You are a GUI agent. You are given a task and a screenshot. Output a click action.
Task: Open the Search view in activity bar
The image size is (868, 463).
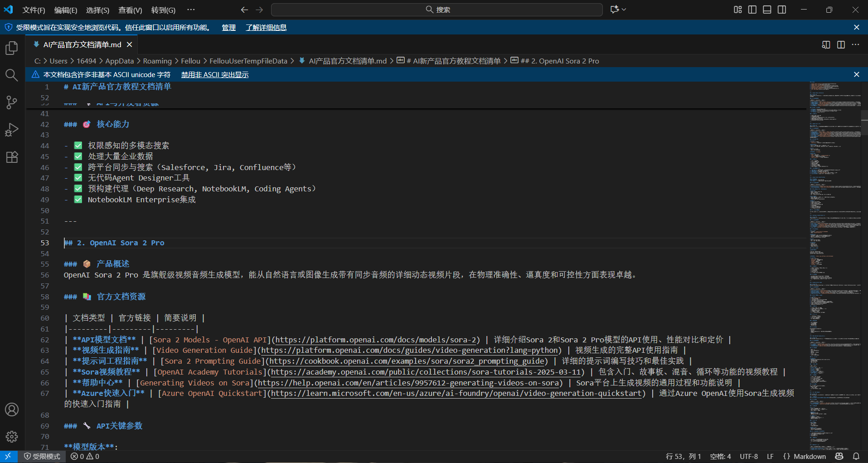tap(12, 75)
